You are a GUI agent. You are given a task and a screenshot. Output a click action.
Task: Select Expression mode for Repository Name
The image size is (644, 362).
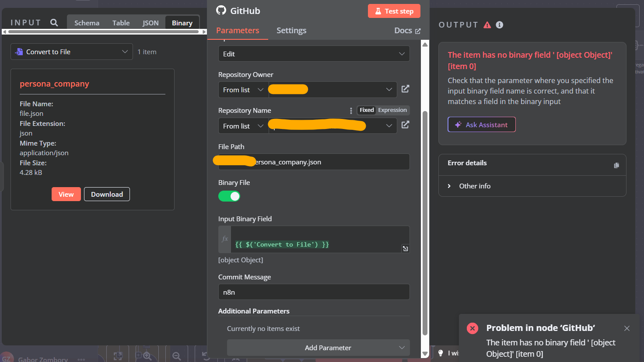pyautogui.click(x=392, y=110)
